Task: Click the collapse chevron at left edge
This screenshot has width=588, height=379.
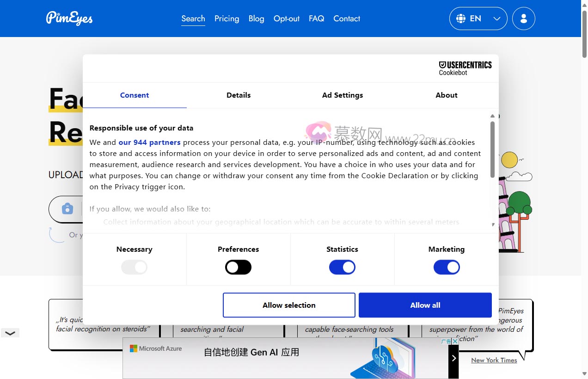Action: 10,333
